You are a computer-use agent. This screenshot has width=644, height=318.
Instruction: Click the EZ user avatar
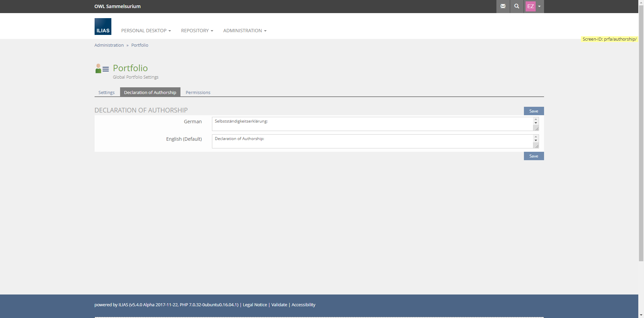(530, 6)
